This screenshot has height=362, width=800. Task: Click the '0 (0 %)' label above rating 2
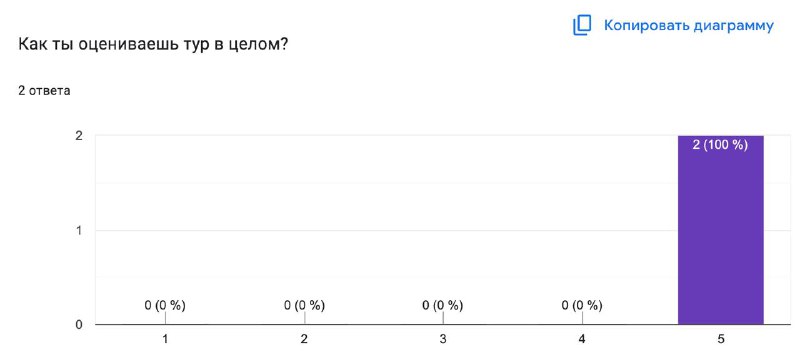coord(304,305)
